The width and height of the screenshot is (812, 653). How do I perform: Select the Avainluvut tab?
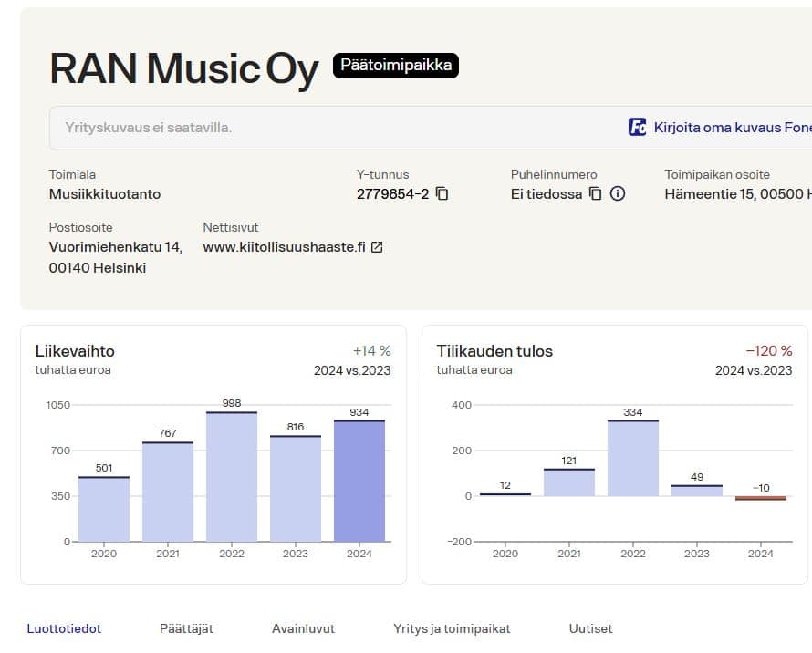pos(303,628)
